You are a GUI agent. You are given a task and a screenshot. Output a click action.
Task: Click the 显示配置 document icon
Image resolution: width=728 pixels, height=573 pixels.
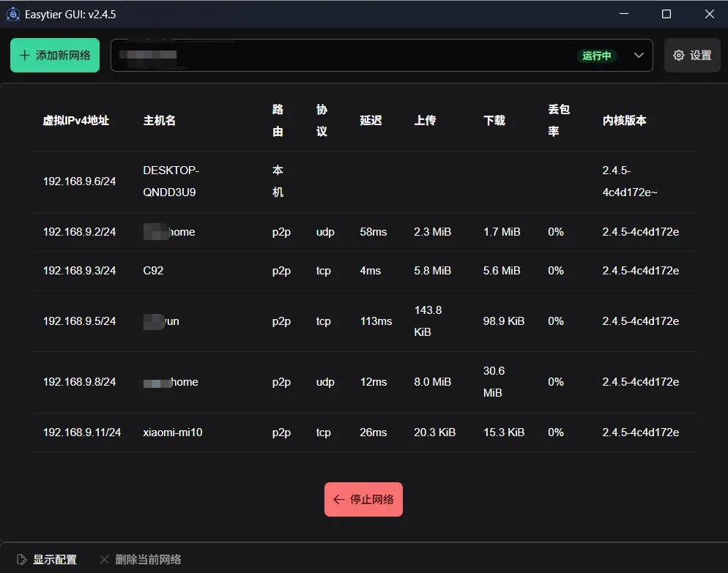pyautogui.click(x=22, y=560)
